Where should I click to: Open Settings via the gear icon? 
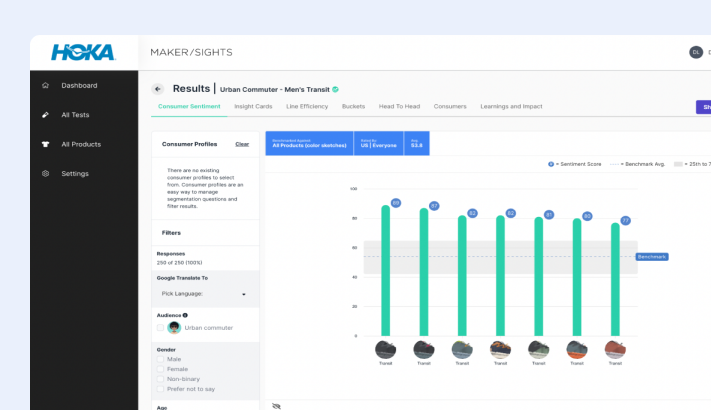pyautogui.click(x=45, y=174)
